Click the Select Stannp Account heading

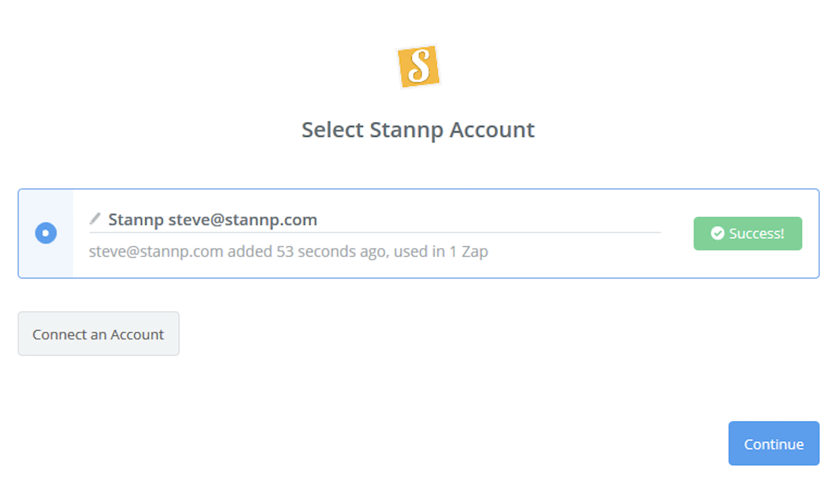pyautogui.click(x=418, y=129)
